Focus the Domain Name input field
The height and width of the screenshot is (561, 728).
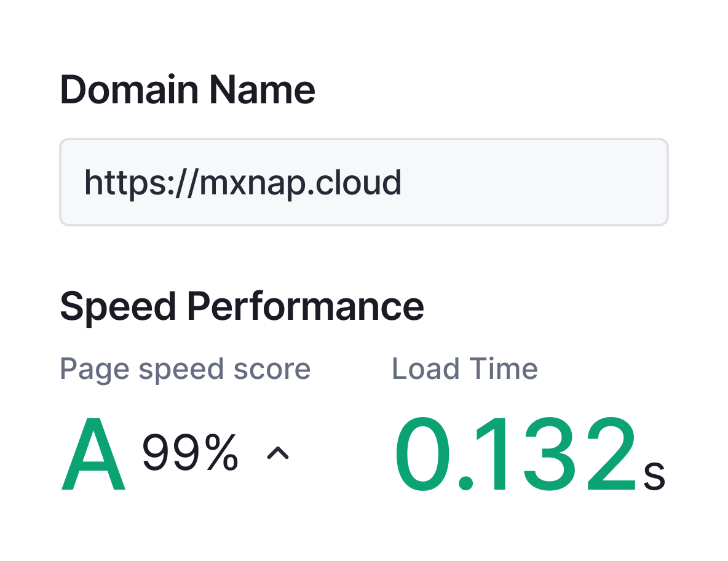[x=363, y=182]
